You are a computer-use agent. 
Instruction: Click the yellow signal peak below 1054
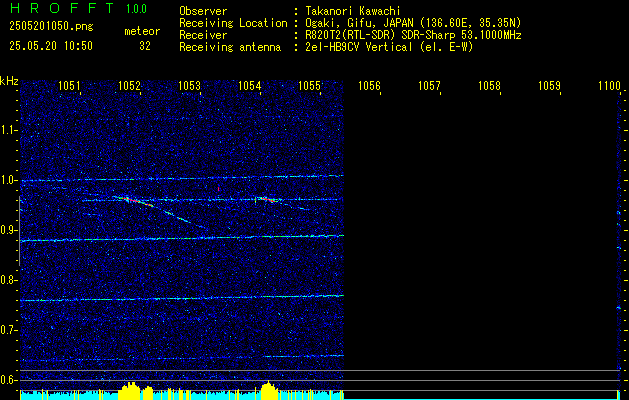coord(268,391)
